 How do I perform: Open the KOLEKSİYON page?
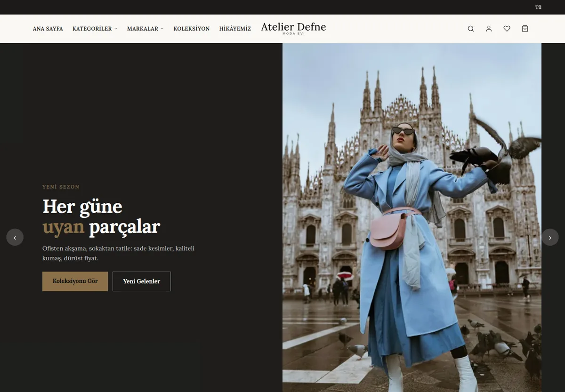pyautogui.click(x=191, y=29)
